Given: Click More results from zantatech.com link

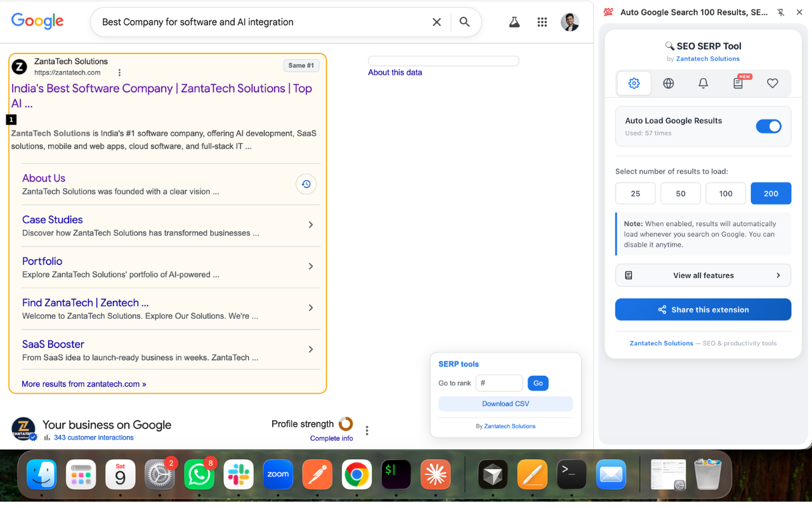Looking at the screenshot, I should (x=84, y=384).
